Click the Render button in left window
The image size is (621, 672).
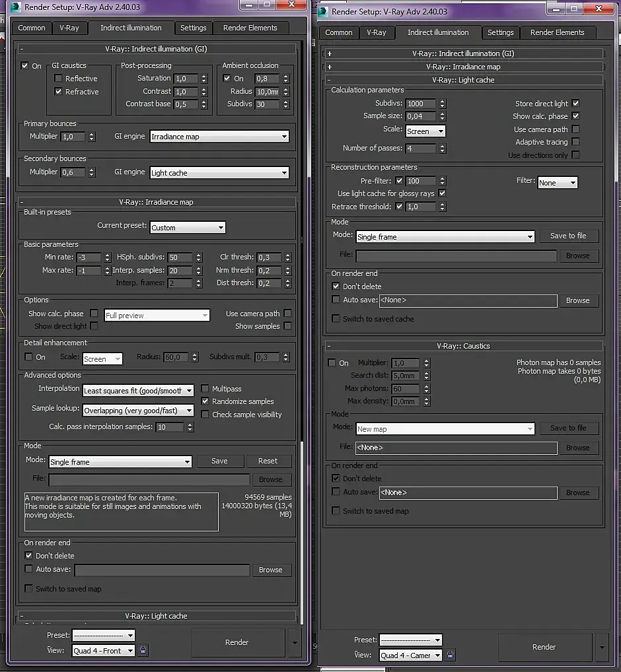(237, 642)
